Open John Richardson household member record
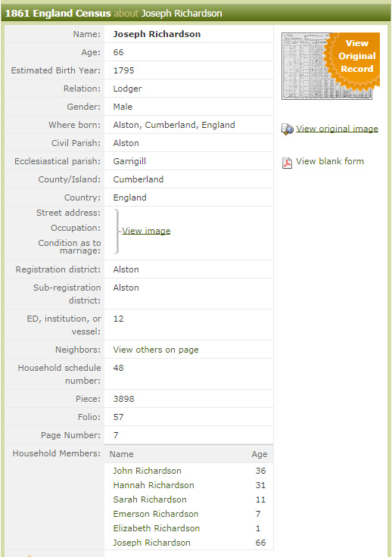392x557 pixels. coord(147,471)
